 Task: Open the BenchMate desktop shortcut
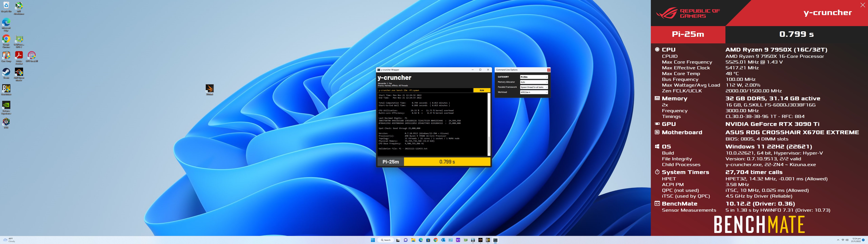[x=6, y=90]
